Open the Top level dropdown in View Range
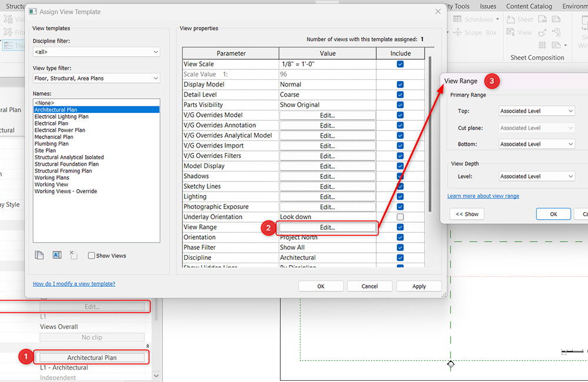588x382 pixels. [536, 111]
